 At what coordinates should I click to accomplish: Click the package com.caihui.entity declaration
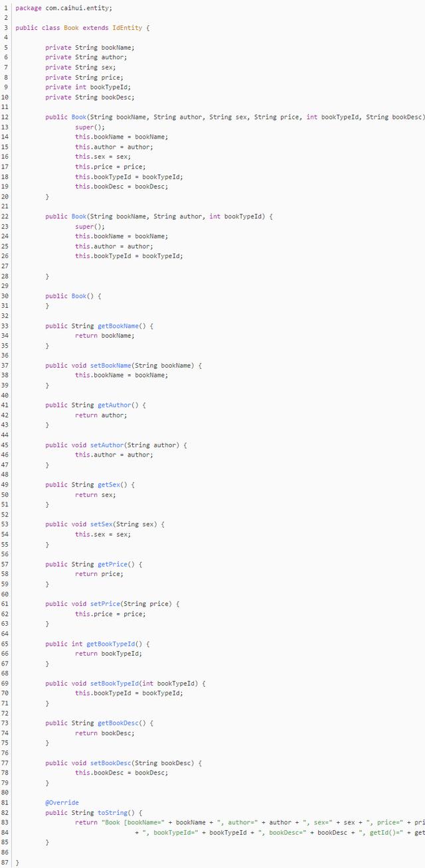click(x=64, y=8)
